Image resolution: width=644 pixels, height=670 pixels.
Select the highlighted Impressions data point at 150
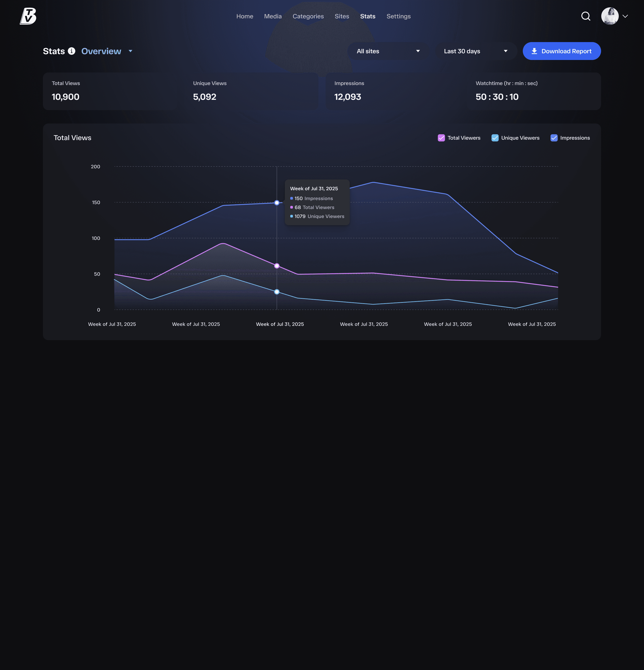(x=276, y=202)
